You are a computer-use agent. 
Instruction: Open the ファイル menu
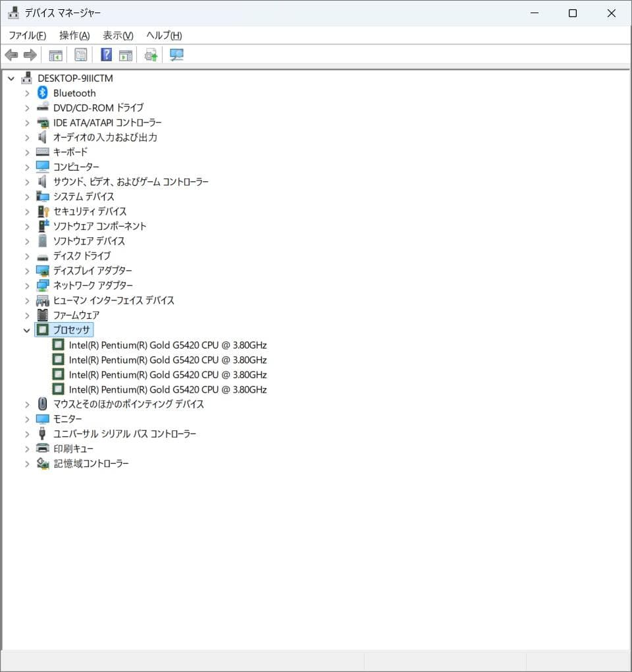click(x=26, y=35)
